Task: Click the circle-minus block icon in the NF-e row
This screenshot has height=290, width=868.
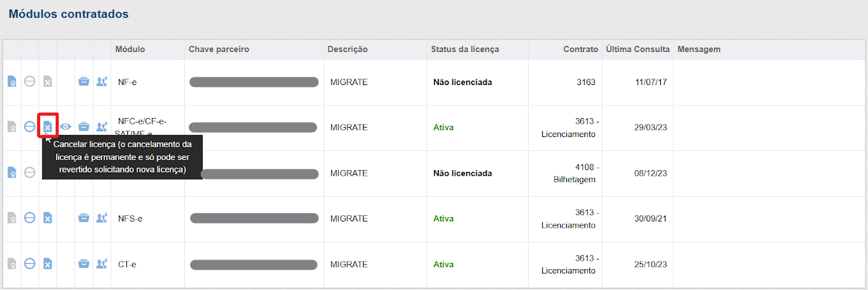Action: click(29, 82)
